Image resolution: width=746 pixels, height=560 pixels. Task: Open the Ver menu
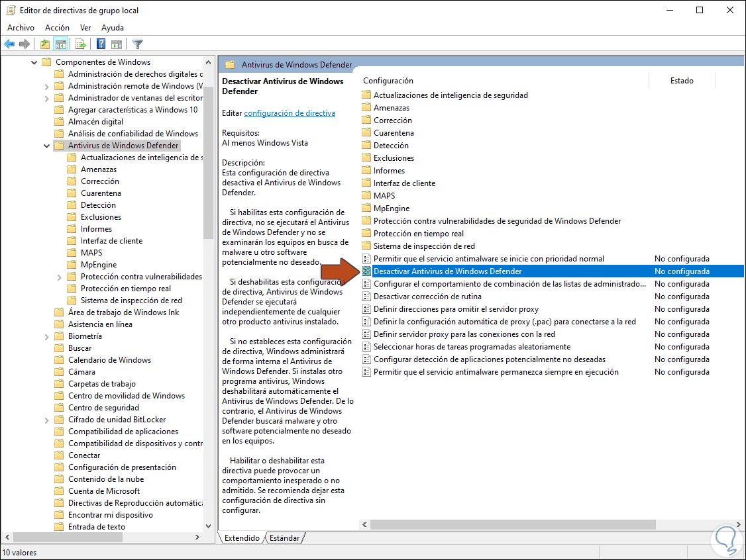click(x=85, y=28)
